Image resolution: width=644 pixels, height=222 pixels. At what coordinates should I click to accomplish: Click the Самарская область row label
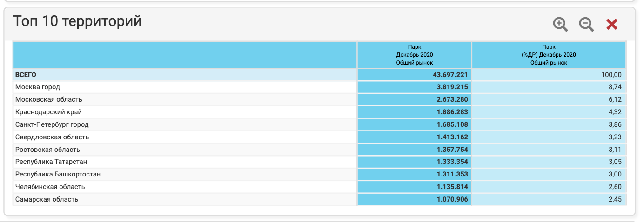47,199
